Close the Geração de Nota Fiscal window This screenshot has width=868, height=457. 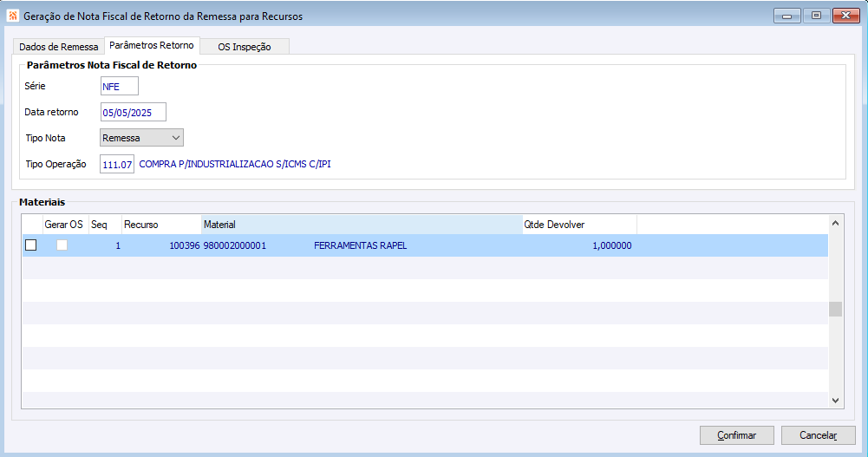[845, 16]
